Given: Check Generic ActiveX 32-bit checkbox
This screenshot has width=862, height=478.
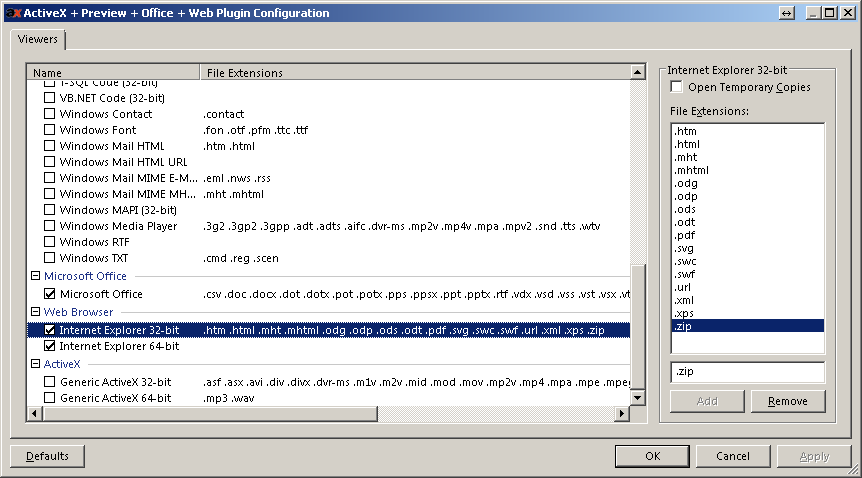Looking at the screenshot, I should [x=49, y=382].
